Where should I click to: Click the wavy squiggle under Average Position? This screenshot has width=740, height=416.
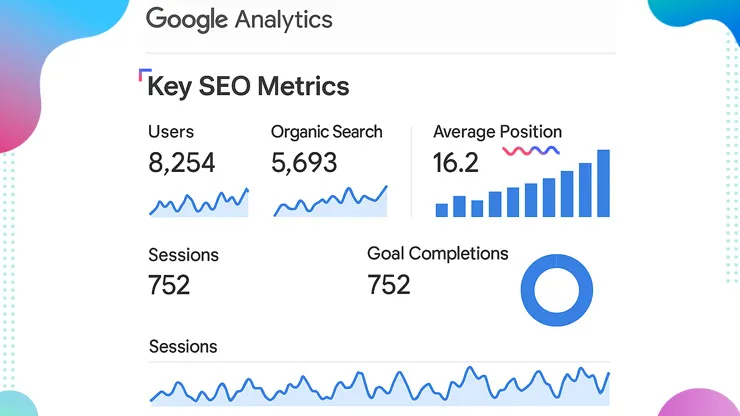pyautogui.click(x=530, y=150)
